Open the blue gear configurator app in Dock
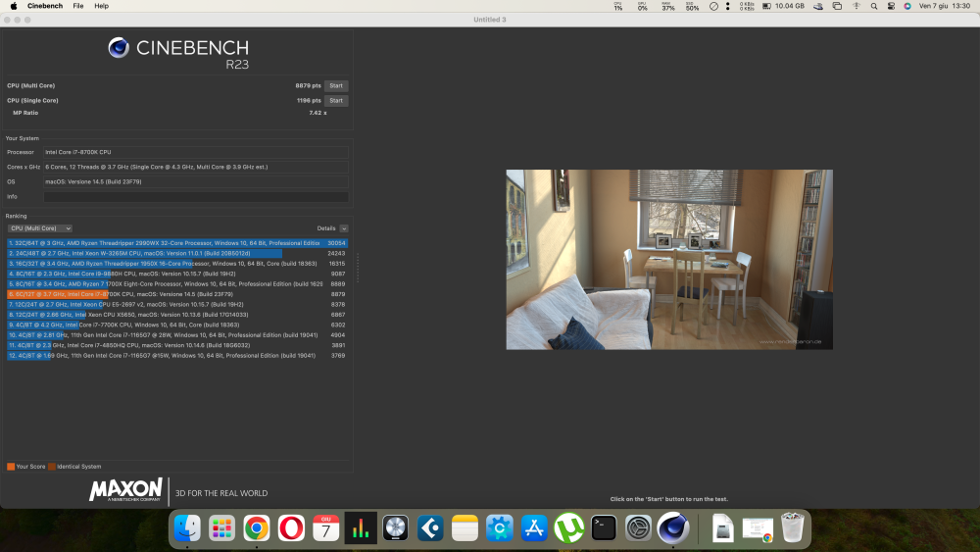 pyautogui.click(x=500, y=528)
